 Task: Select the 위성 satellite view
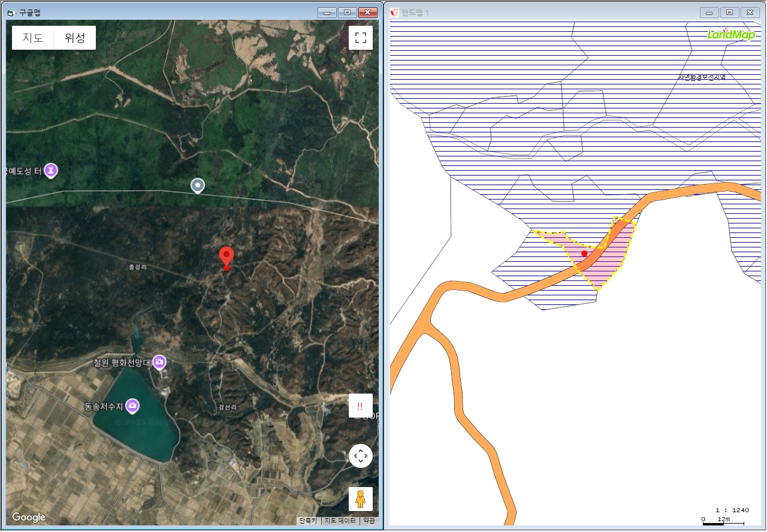click(x=75, y=38)
